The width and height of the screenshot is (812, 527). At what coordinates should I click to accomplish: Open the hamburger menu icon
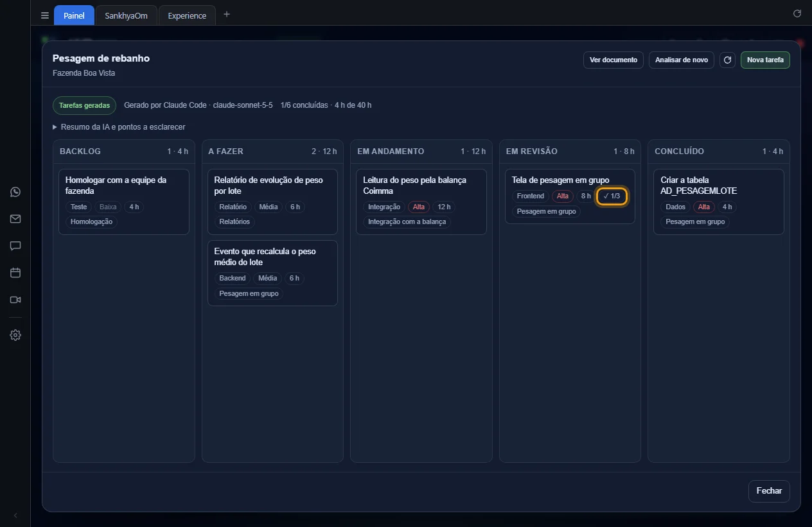[x=44, y=15]
